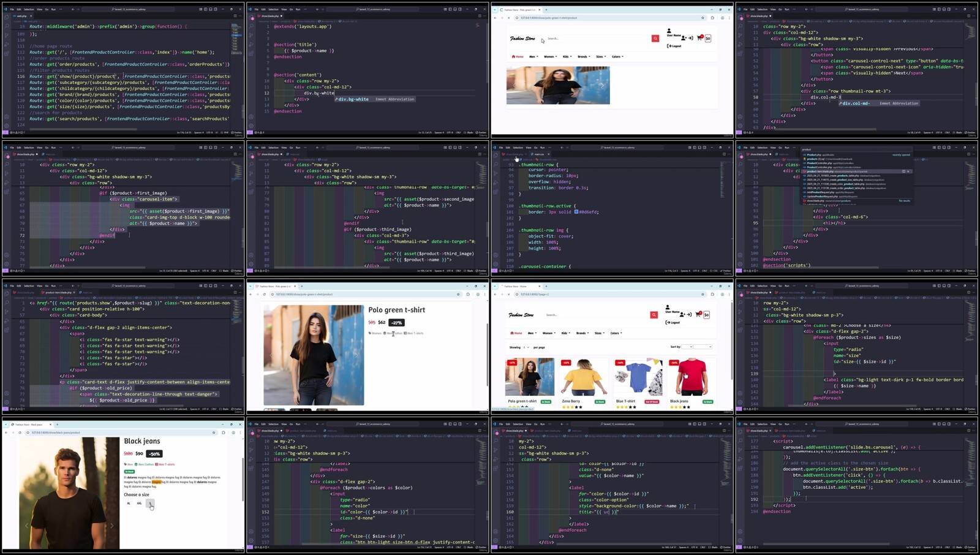Viewport: 980px width, 555px height.
Task: Click register user icon on home product grid page
Action: click(683, 314)
